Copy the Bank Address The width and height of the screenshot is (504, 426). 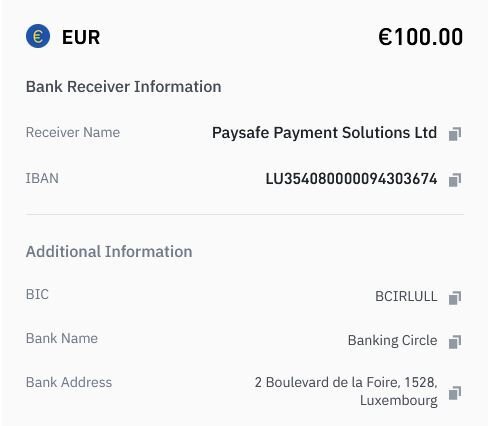pyautogui.click(x=455, y=393)
